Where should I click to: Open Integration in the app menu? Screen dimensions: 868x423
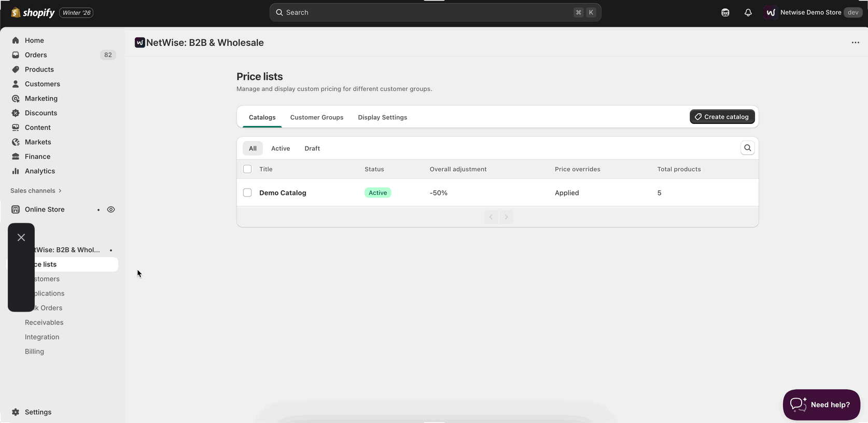point(42,337)
